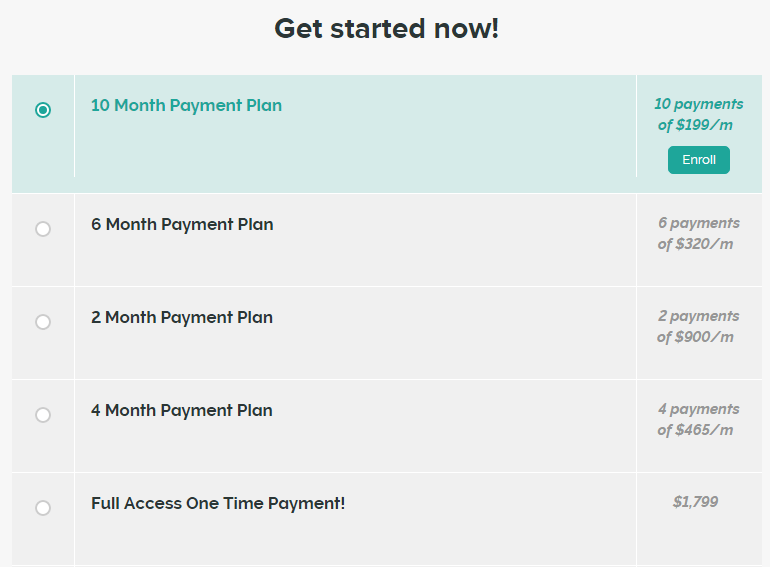Click the "4 payments of $465/m" price
Viewport: 770px width, 567px height.
(x=698, y=420)
